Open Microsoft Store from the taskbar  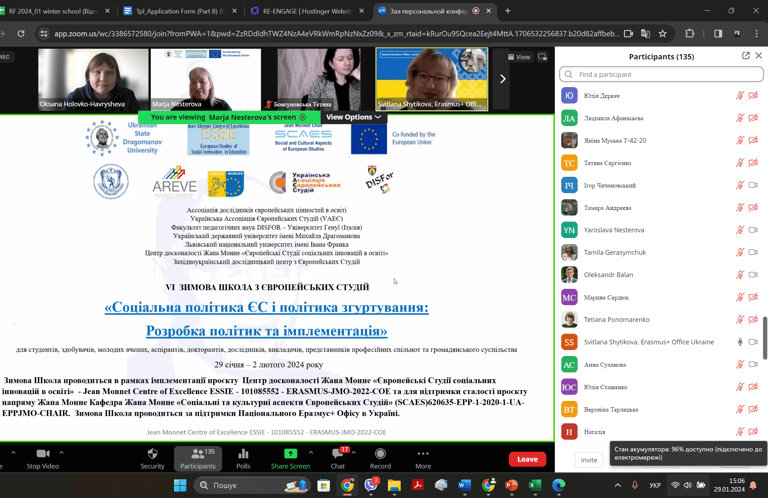[323, 485]
